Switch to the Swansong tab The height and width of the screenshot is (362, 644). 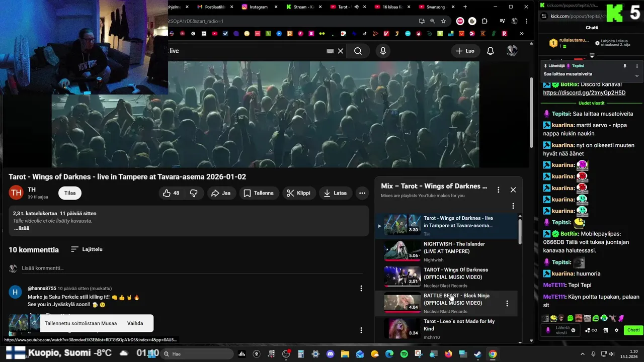(x=436, y=7)
